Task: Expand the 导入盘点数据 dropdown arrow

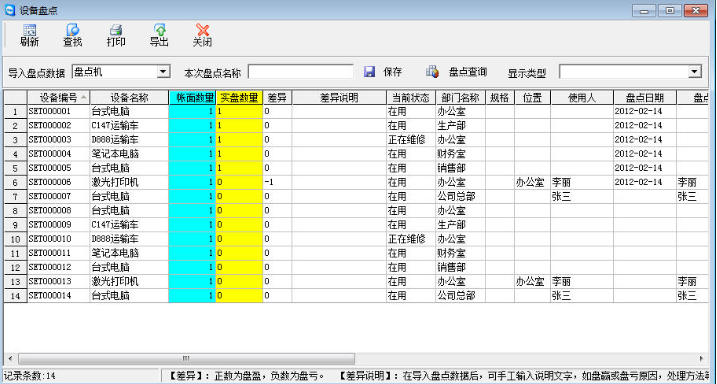Action: [x=163, y=71]
